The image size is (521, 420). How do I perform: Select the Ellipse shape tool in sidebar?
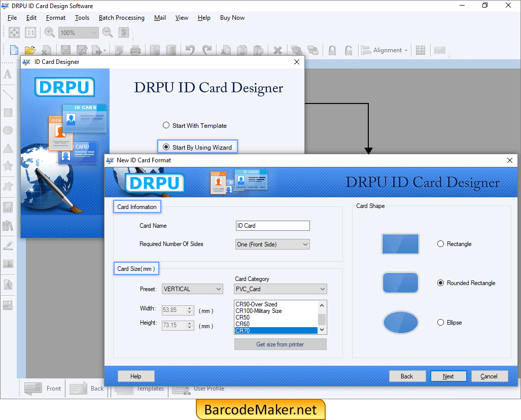tap(8, 130)
